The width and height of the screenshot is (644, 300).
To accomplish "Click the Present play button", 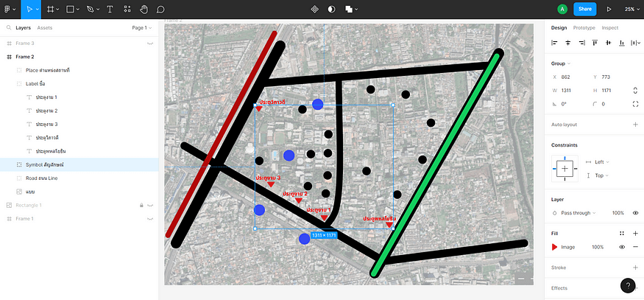I will pyautogui.click(x=609, y=10).
